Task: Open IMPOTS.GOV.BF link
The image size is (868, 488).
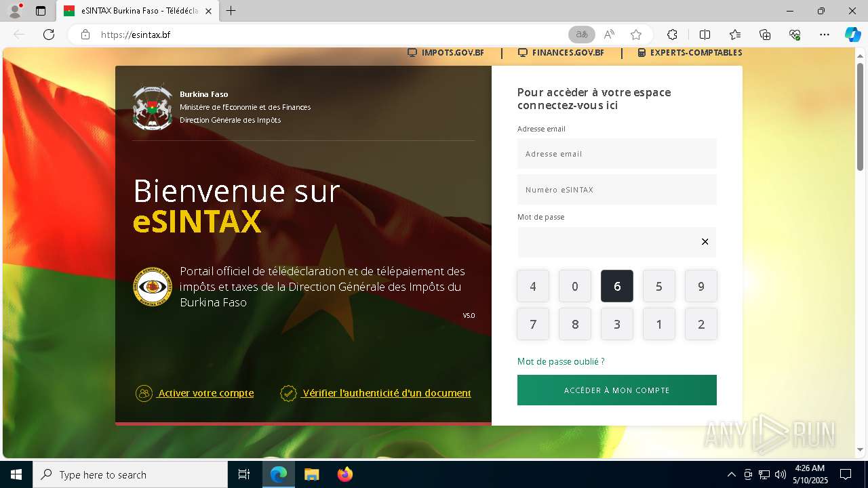Action: 446,53
